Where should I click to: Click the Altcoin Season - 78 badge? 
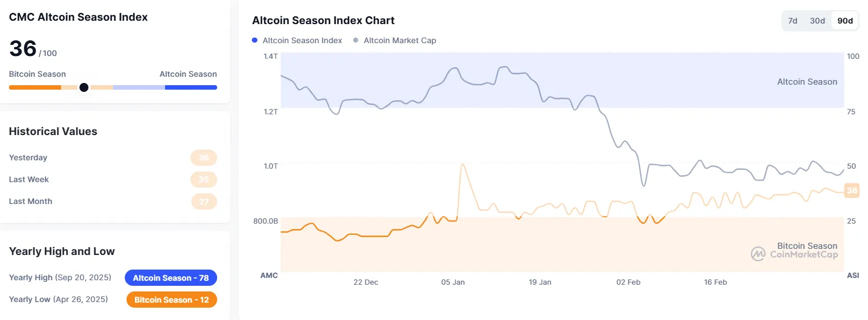point(171,278)
